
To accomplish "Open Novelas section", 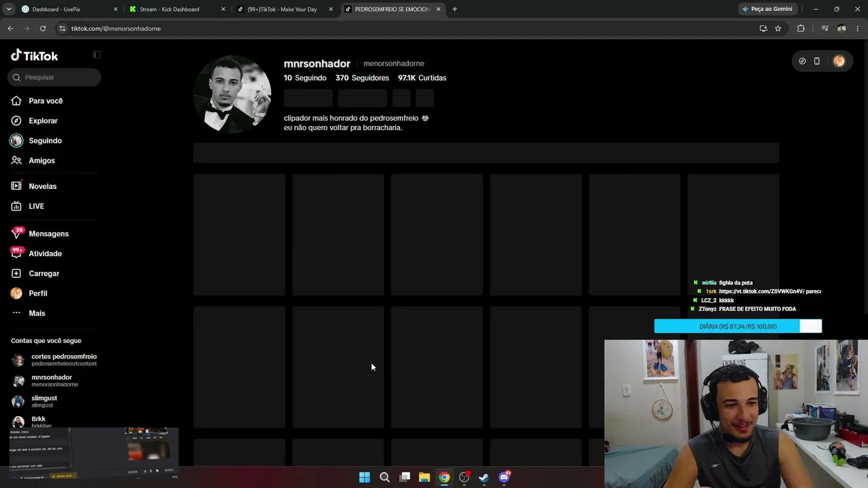I will (x=42, y=186).
